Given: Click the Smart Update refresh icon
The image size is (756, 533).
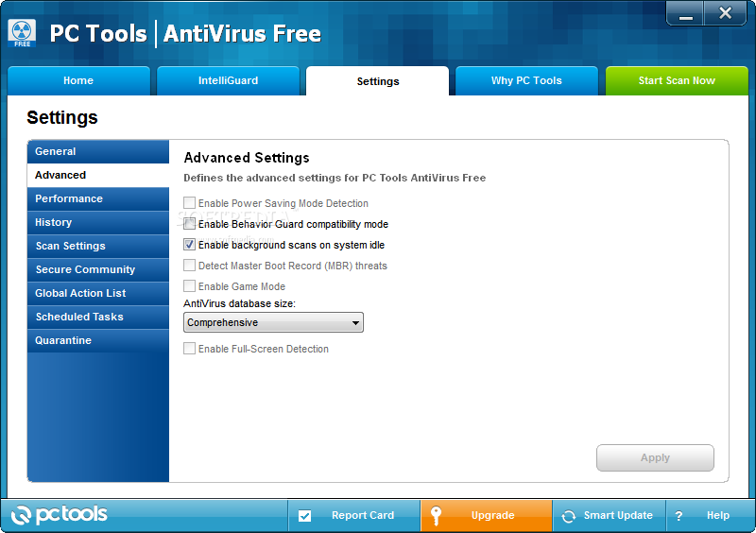Looking at the screenshot, I should [x=569, y=516].
